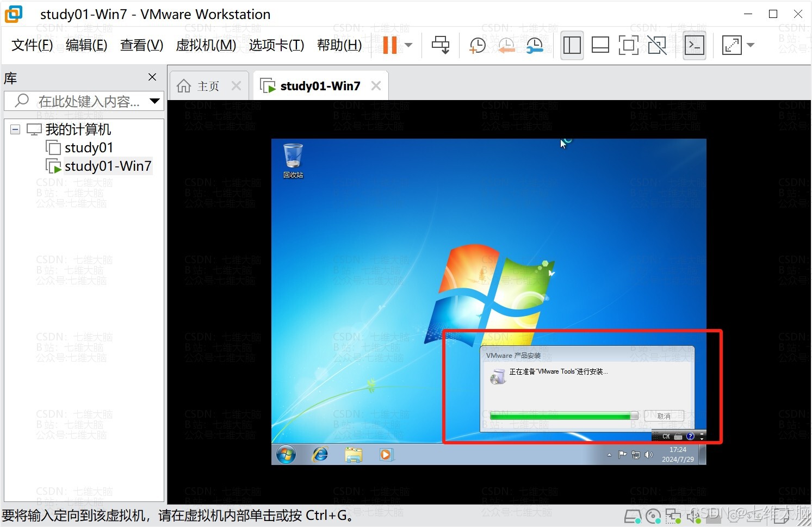Click the hard disk status bar icon
The width and height of the screenshot is (812, 527).
click(632, 516)
